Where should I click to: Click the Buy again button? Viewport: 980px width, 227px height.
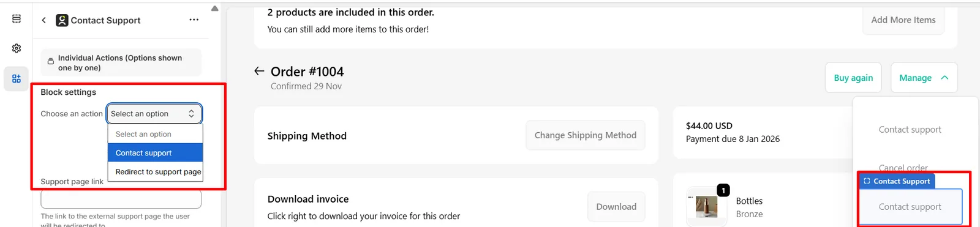point(853,78)
